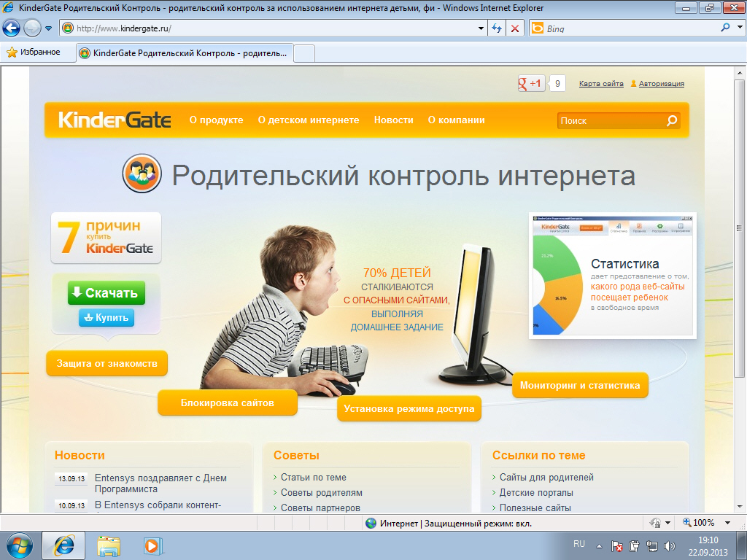Go back with the browser Back arrow

(12, 28)
